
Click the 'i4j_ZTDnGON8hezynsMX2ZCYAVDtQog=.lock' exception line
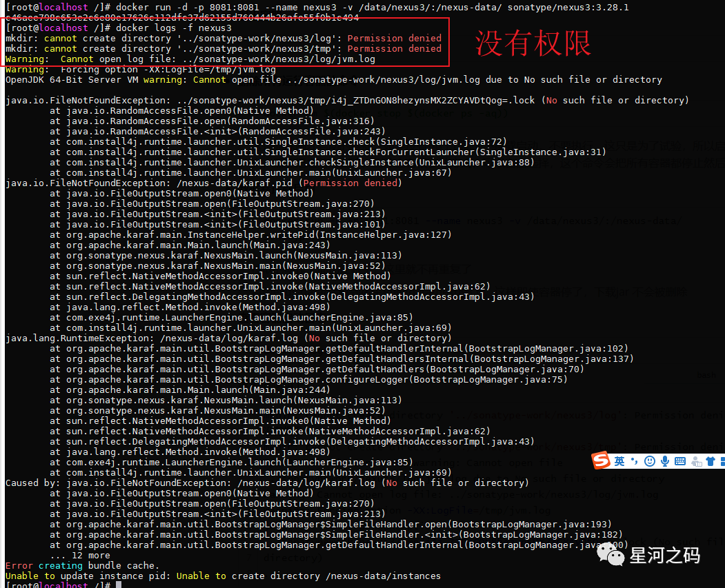(x=347, y=100)
